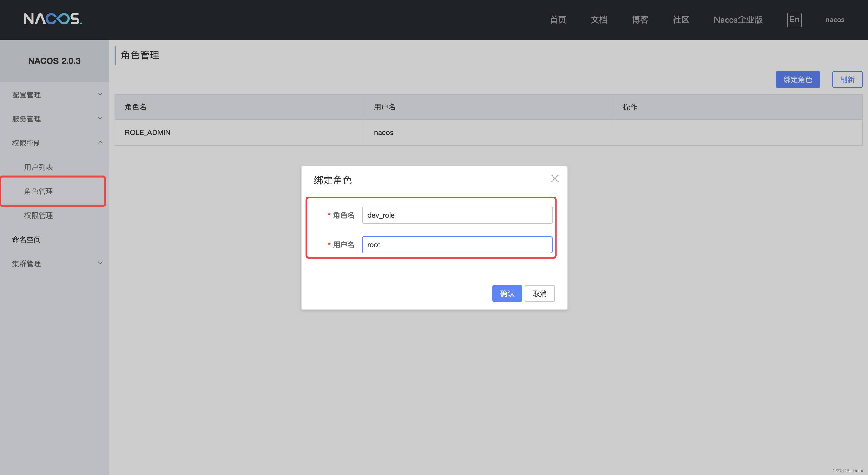Viewport: 868px width, 475px height.
Task: Expand the 服务管理 menu
Action: click(x=54, y=119)
